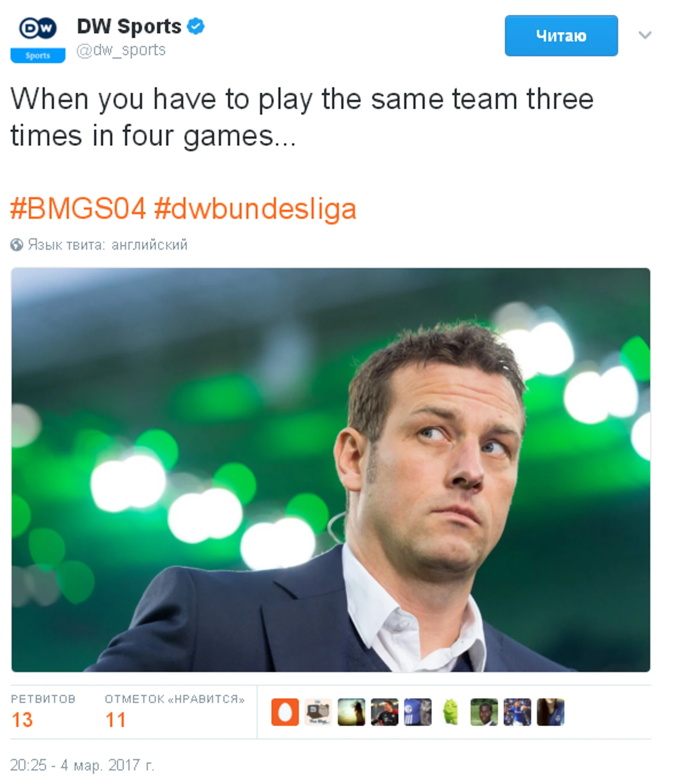This screenshot has height=784, width=674.
Task: Open the @dw_sports handle link
Action: pos(121,50)
